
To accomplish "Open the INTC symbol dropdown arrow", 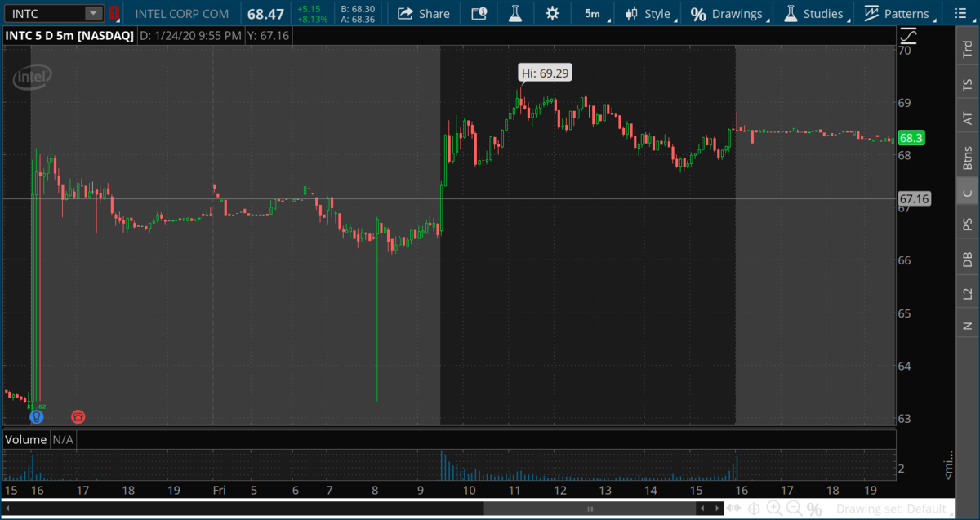I will pyautogui.click(x=94, y=13).
